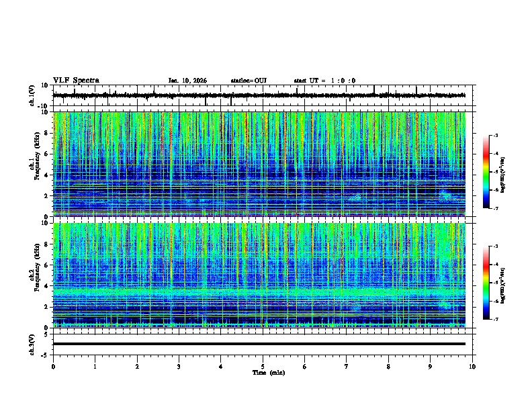Click time axis tick label "6"
Image resolution: width=532 pixels, height=411 pixels.
pyautogui.click(x=305, y=367)
